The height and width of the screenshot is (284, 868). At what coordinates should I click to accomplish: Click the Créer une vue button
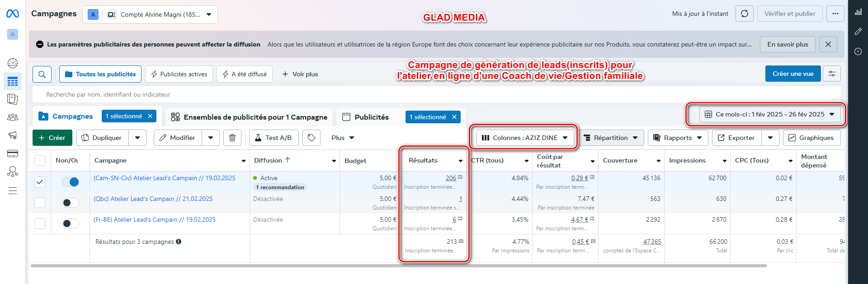(793, 74)
